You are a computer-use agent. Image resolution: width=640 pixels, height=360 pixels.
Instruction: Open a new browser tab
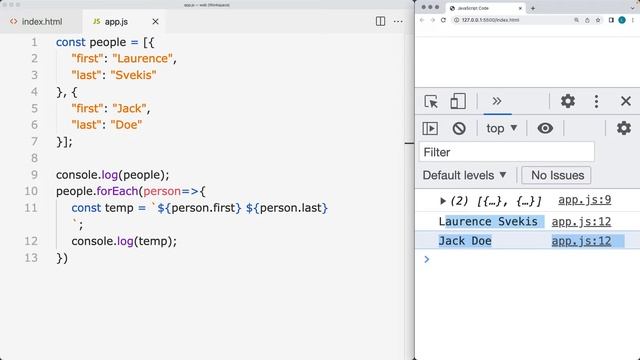click(x=533, y=8)
